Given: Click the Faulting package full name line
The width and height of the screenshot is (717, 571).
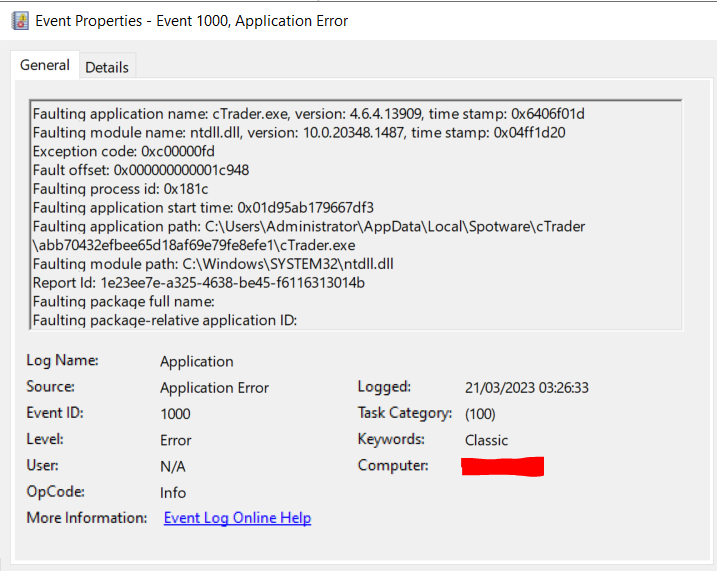Looking at the screenshot, I should click(123, 302).
